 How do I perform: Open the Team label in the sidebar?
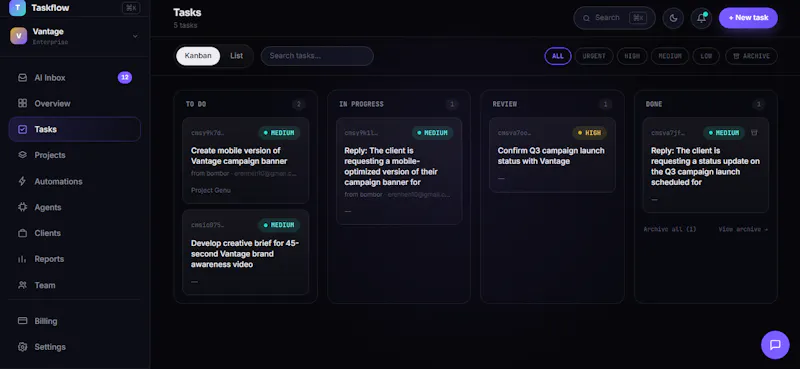(44, 285)
